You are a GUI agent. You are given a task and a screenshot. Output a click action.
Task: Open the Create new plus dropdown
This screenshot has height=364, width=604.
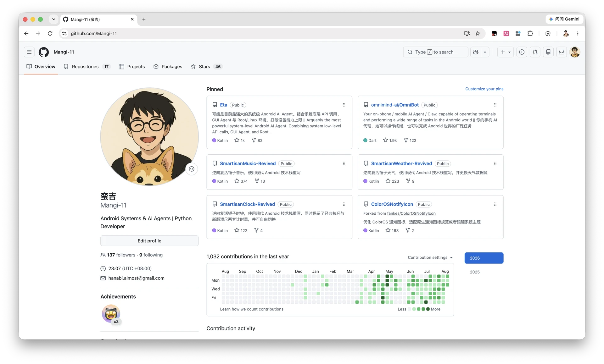(x=506, y=52)
